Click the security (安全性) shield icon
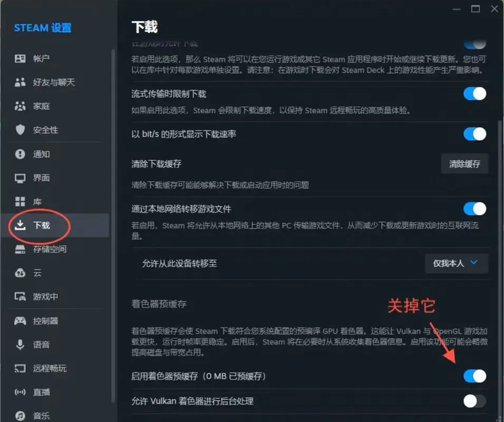This screenshot has height=422, width=504. pyautogui.click(x=20, y=130)
